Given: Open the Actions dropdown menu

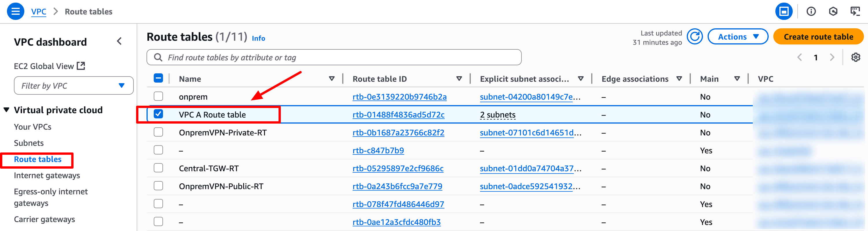Looking at the screenshot, I should 738,37.
